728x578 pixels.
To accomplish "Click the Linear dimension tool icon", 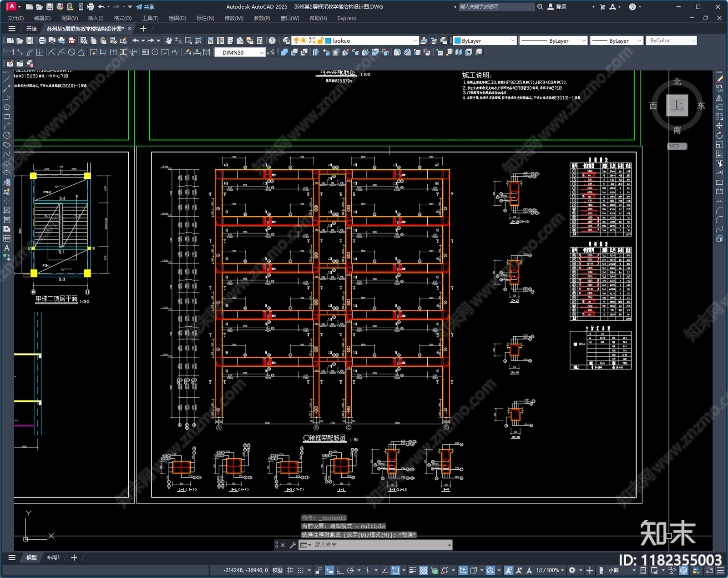I will (10, 52).
